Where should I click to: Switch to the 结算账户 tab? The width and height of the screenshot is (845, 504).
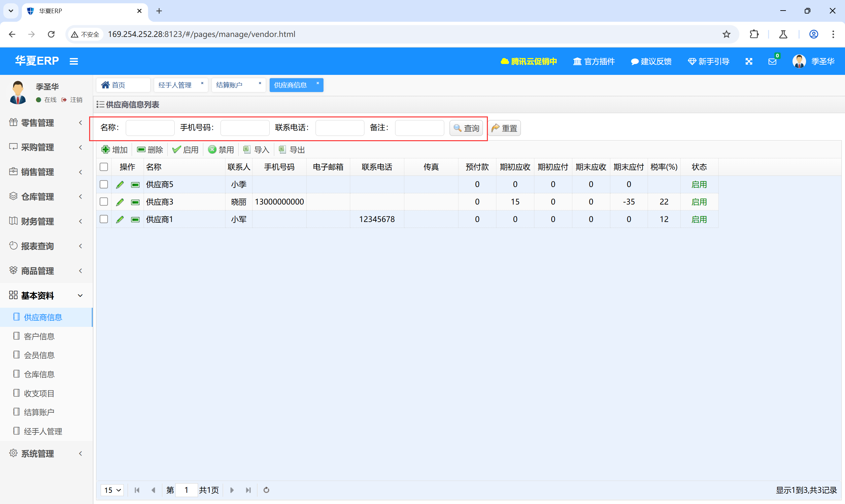pyautogui.click(x=229, y=85)
